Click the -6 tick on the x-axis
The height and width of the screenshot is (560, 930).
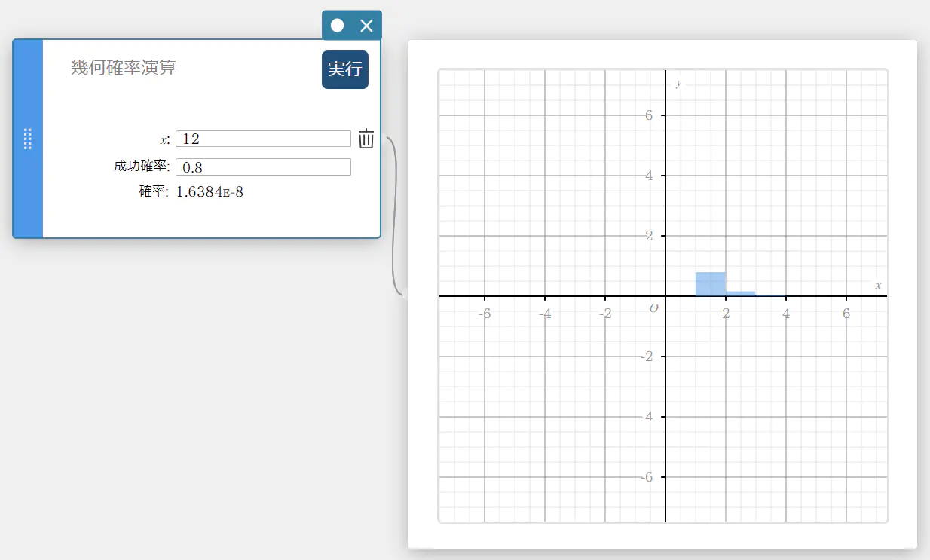click(485, 314)
